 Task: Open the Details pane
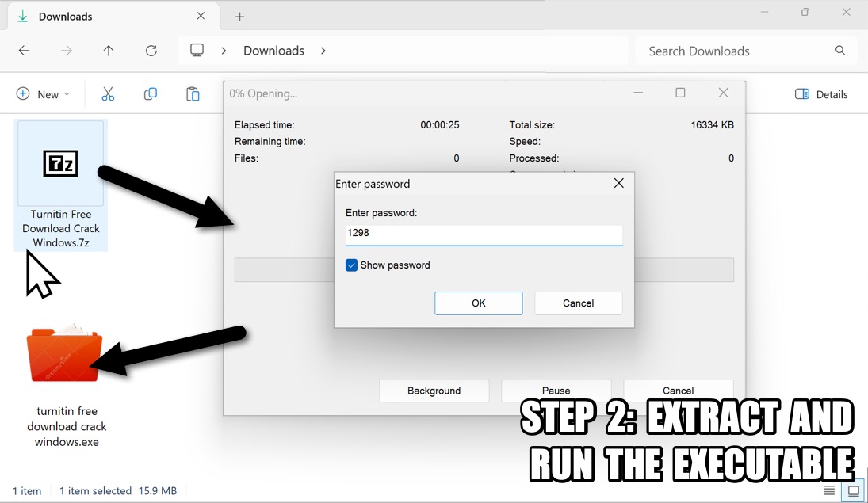(x=821, y=94)
